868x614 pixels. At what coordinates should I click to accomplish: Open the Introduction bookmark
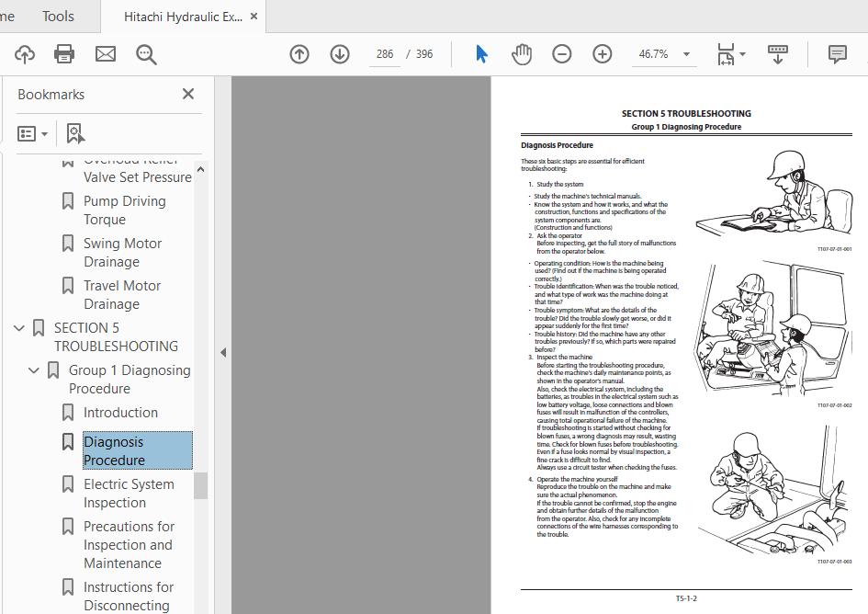pos(120,413)
